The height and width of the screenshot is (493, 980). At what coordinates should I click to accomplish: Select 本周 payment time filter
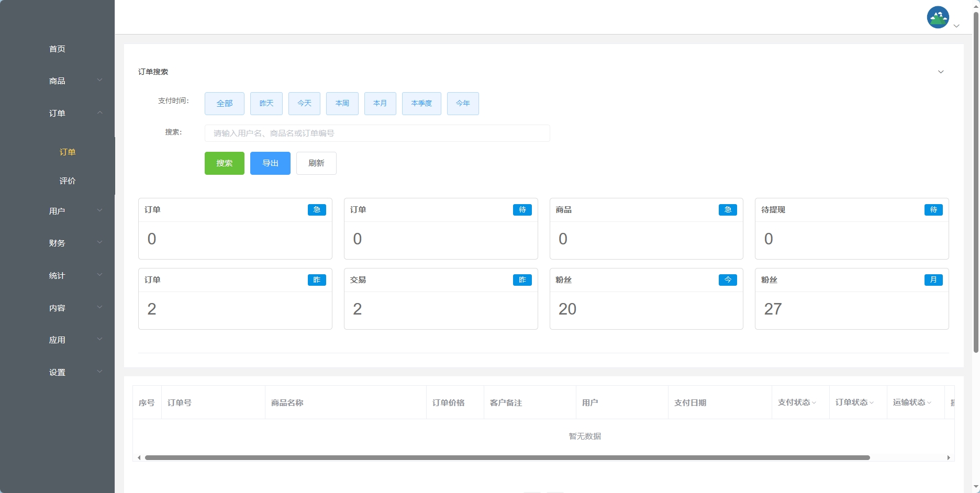(342, 104)
